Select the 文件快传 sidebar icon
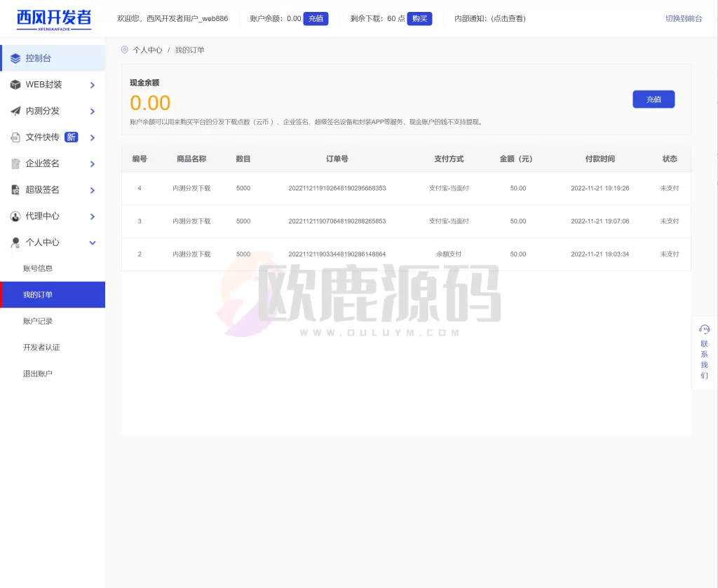This screenshot has width=718, height=588. coord(14,137)
